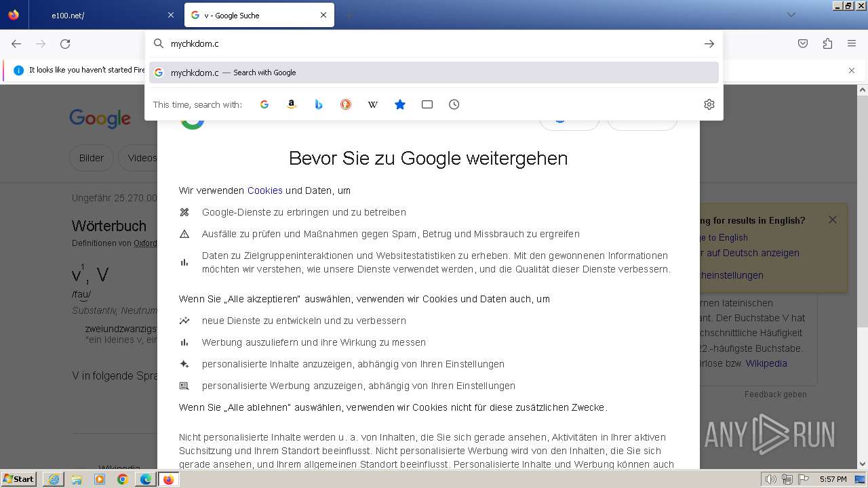Select the 'v - Google Suche' tab
Screen dimensions: 868x488
[x=259, y=15]
